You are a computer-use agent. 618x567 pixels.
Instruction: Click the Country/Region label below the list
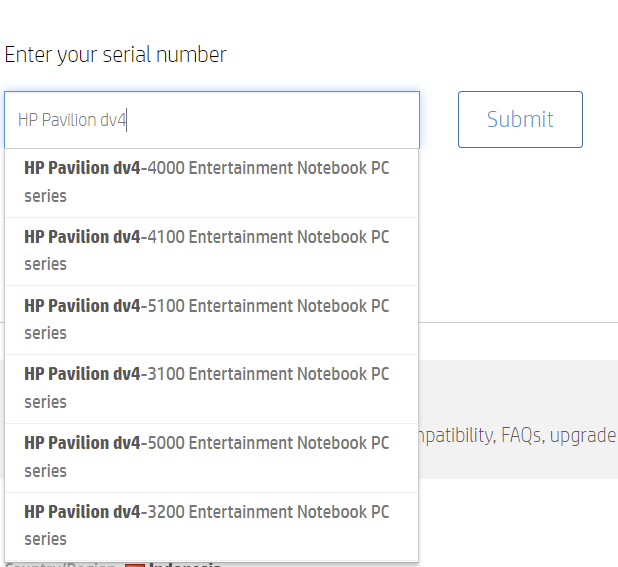tap(60, 565)
